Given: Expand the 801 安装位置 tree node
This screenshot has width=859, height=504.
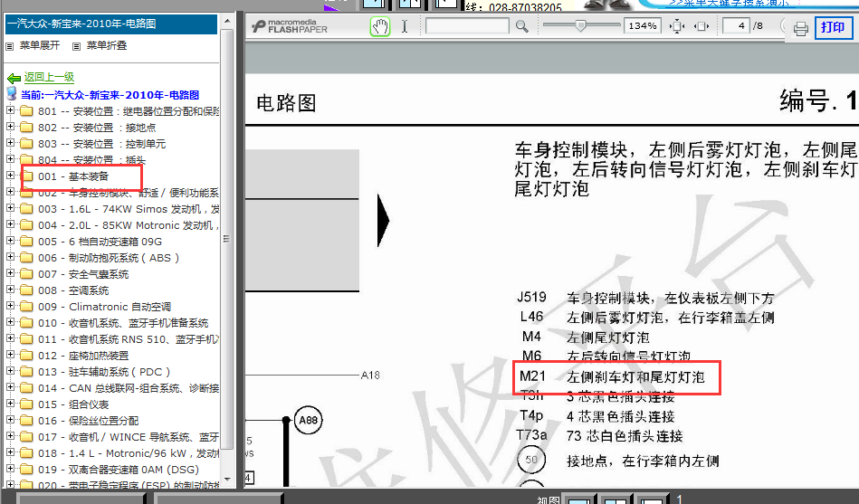Looking at the screenshot, I should coord(10,110).
